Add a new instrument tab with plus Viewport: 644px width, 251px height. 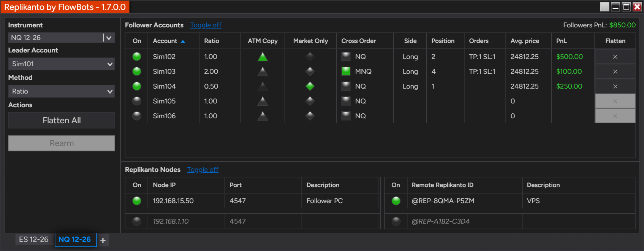point(103,240)
